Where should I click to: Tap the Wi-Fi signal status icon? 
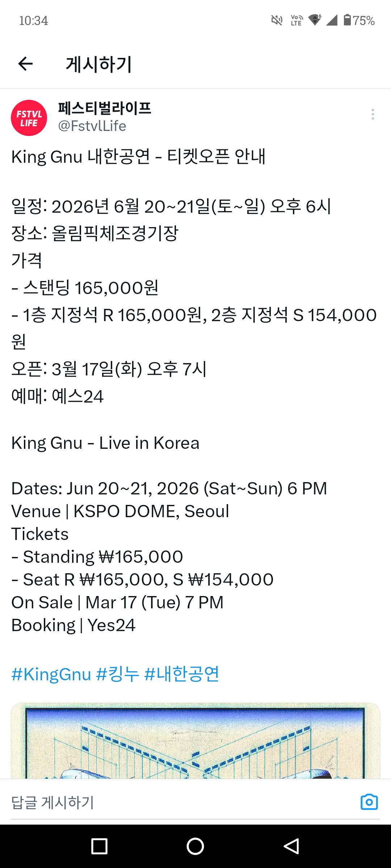click(315, 20)
